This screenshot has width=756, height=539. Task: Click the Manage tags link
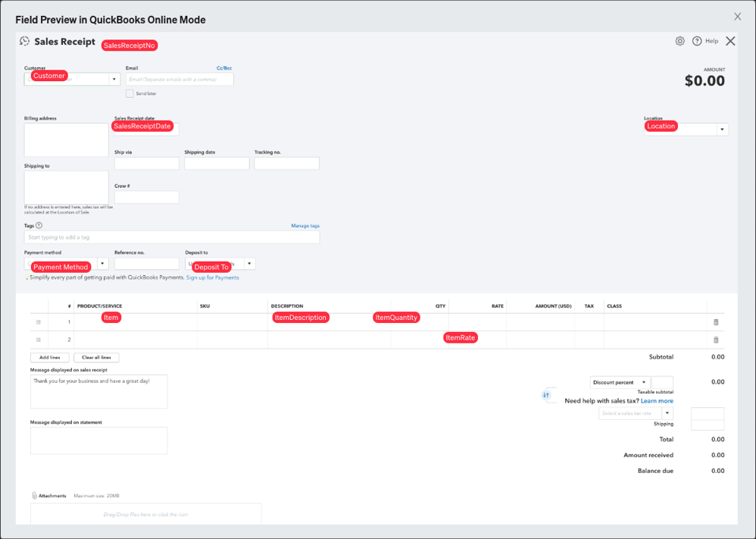(x=304, y=225)
